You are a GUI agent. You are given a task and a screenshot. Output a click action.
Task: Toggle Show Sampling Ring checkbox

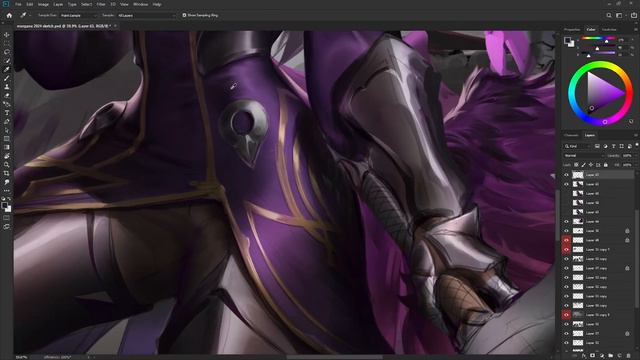[x=184, y=15]
